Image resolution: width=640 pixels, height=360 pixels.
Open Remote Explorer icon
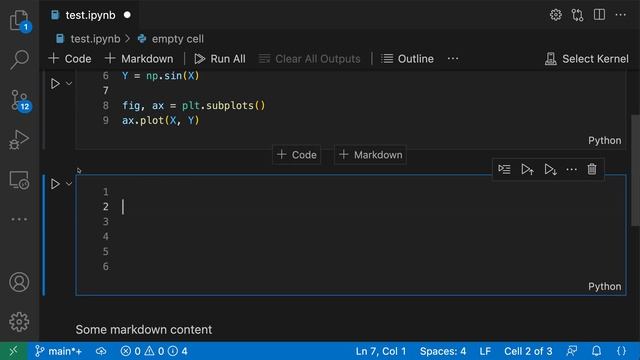19,180
